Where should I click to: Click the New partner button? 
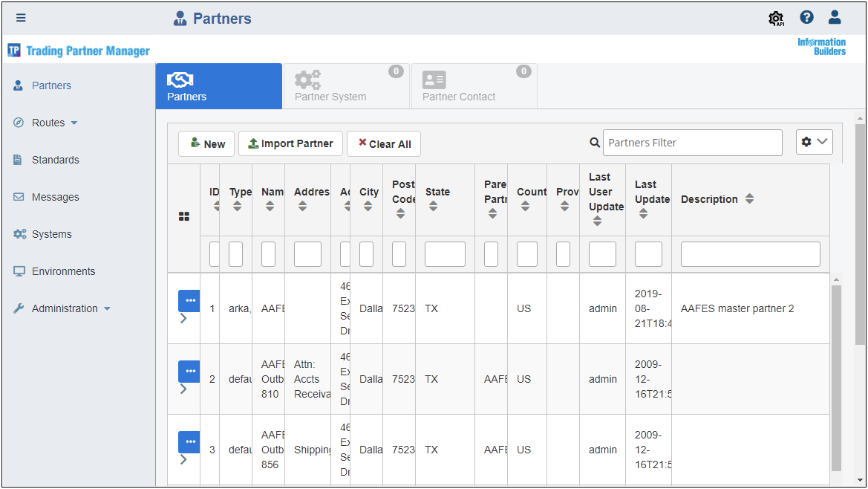(x=206, y=143)
